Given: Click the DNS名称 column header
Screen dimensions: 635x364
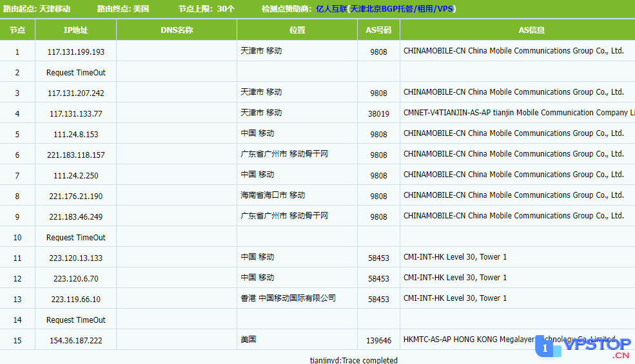Looking at the screenshot, I should pos(177,30).
